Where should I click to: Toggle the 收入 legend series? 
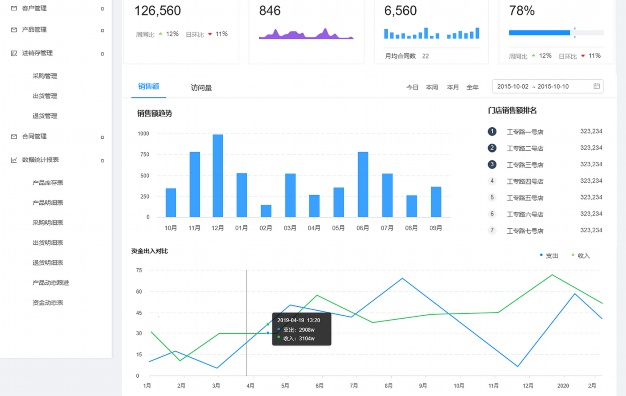click(580, 255)
